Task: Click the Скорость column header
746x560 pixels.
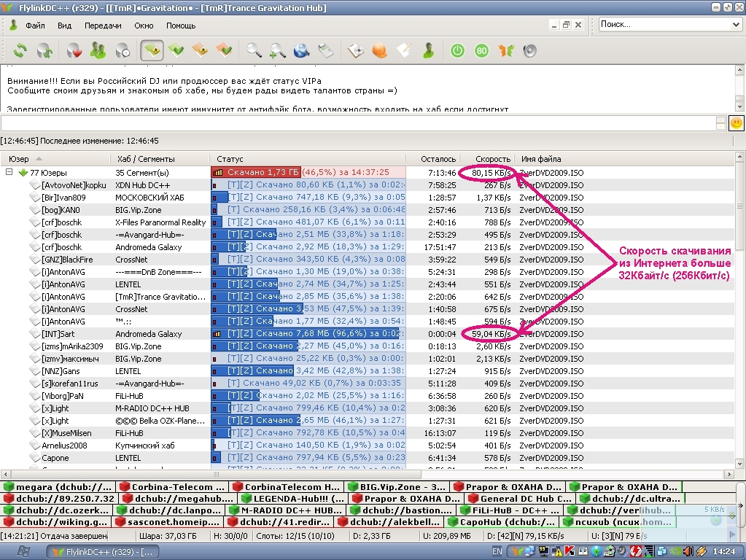Action: click(492, 159)
